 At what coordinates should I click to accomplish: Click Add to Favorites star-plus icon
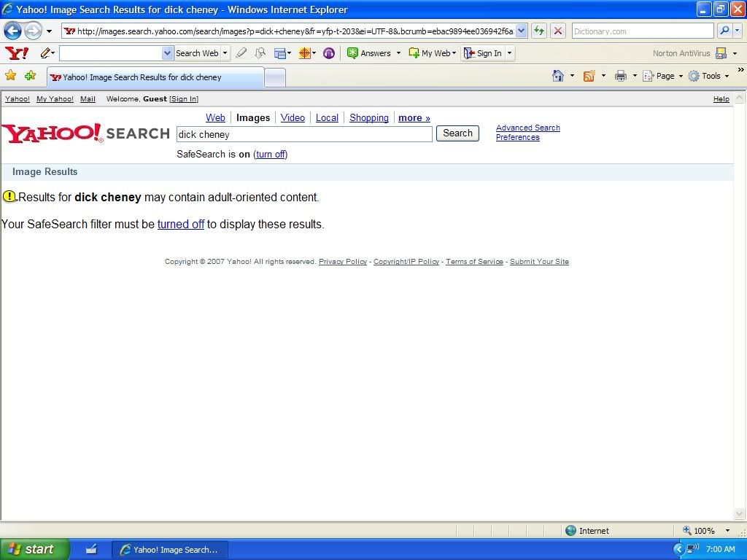[x=30, y=75]
